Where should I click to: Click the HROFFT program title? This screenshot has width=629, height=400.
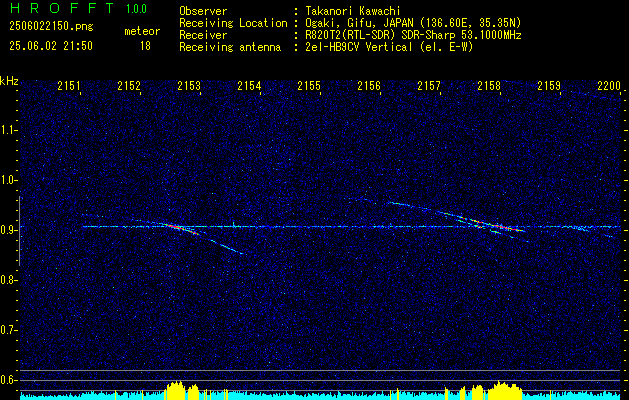[x=62, y=8]
